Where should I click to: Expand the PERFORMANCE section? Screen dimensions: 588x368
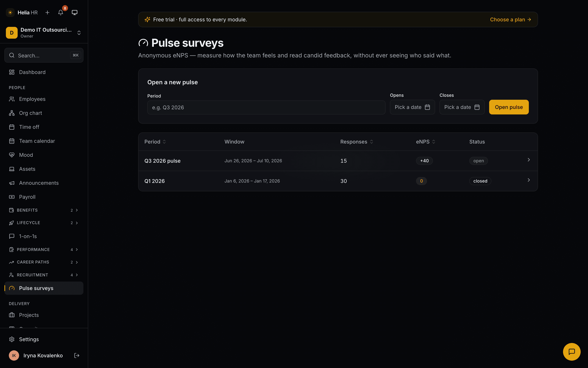click(44, 250)
